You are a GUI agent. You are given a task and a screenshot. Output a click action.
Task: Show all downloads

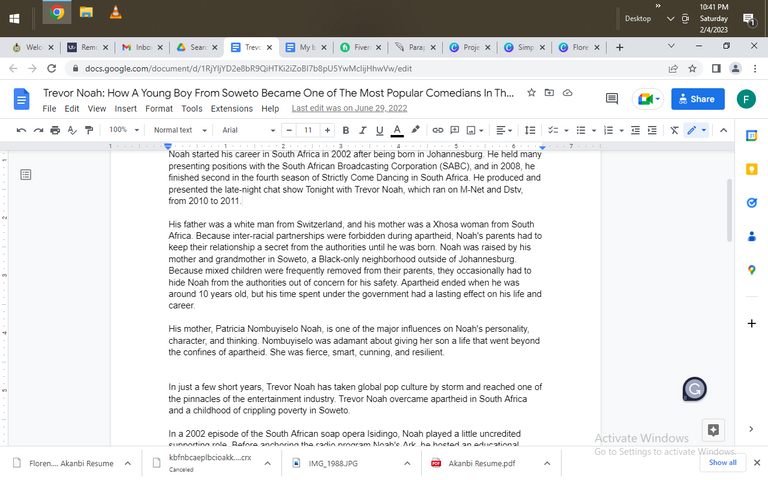click(x=722, y=462)
